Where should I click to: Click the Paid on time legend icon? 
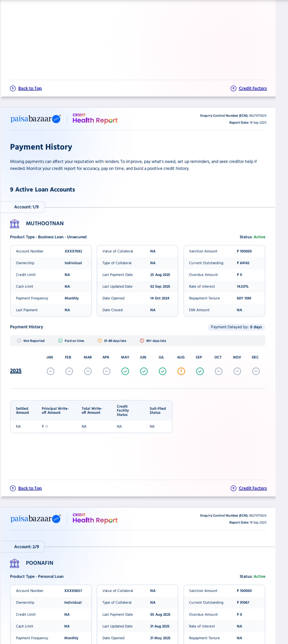pyautogui.click(x=60, y=341)
